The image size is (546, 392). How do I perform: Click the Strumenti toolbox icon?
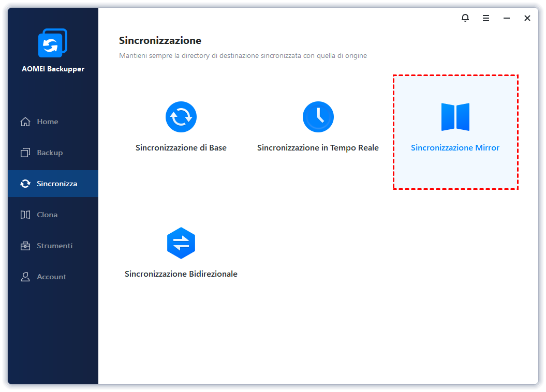tap(25, 246)
